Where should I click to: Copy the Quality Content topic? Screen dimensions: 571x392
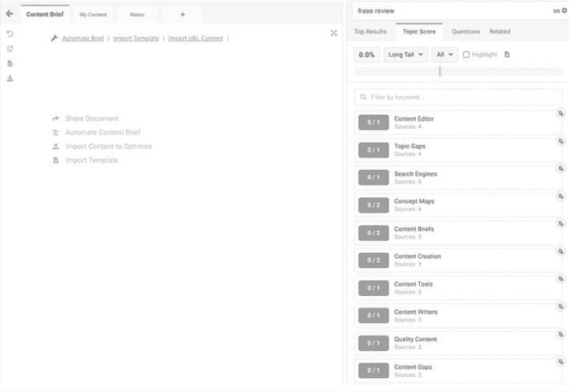point(561,334)
